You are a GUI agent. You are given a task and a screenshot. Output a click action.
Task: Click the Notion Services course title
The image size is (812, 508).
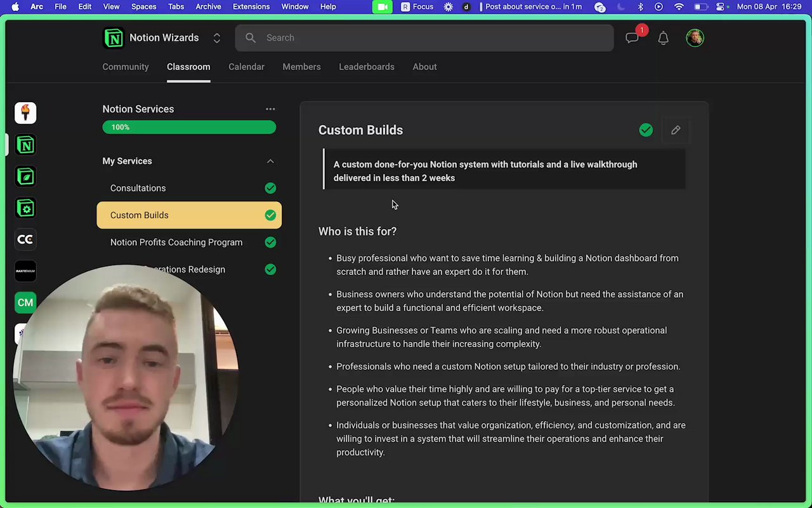tap(138, 109)
